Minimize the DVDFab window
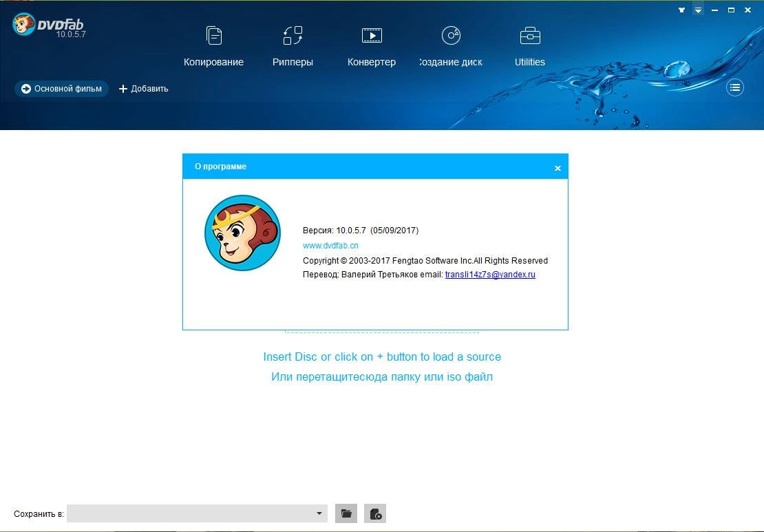764x532 pixels. (715, 10)
